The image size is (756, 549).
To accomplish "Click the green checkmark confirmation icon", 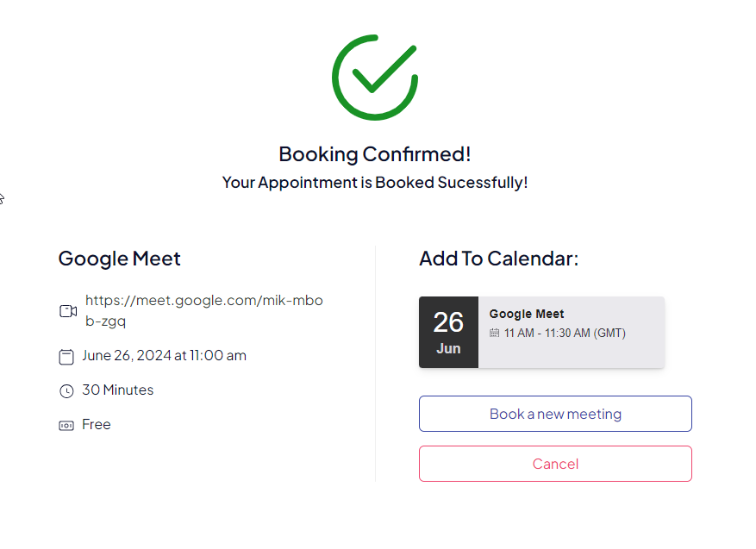I will click(x=374, y=77).
